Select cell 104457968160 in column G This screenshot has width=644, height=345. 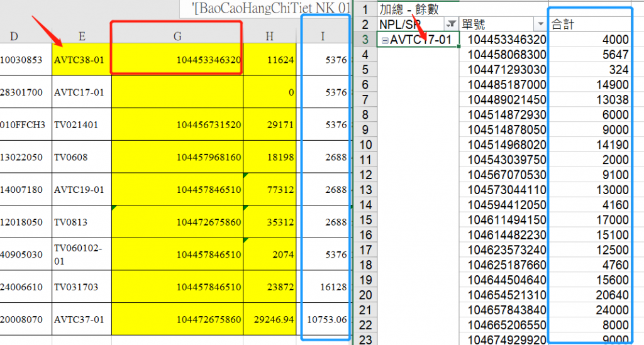(177, 156)
